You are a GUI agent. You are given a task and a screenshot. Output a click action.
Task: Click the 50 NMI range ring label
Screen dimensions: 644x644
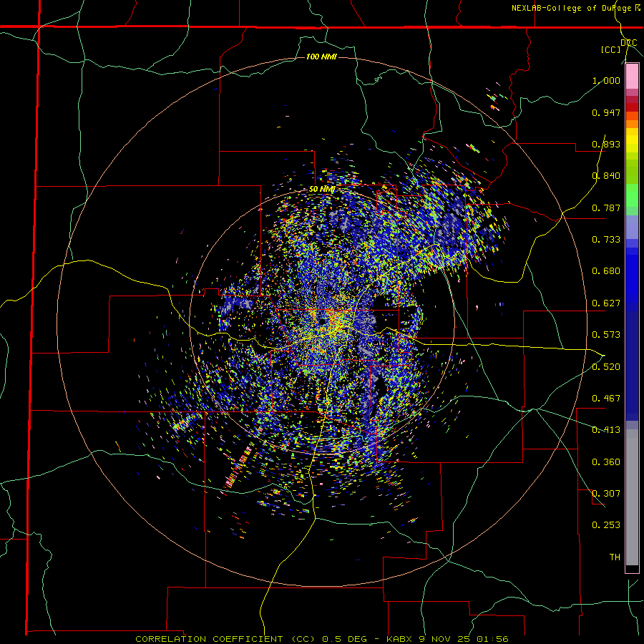click(322, 189)
